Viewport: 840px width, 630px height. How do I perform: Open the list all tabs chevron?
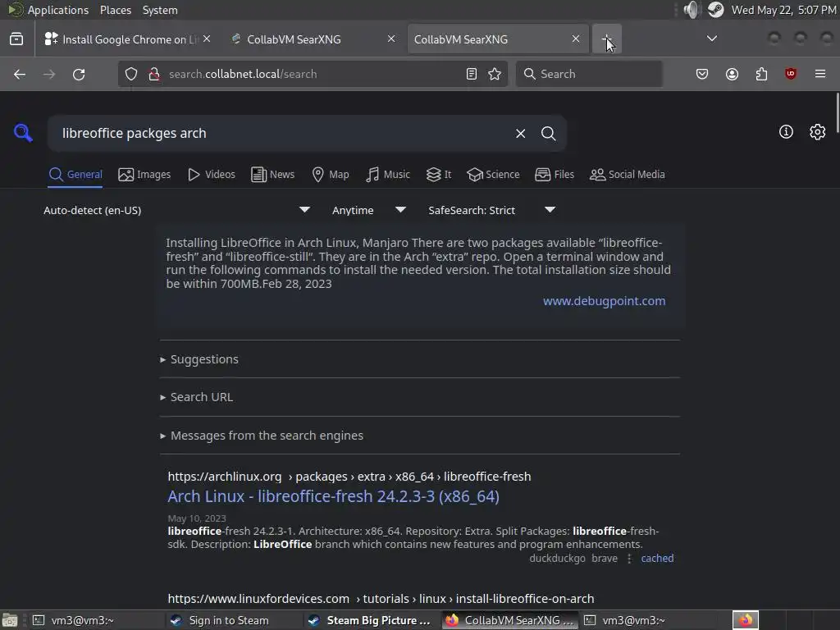(x=711, y=39)
